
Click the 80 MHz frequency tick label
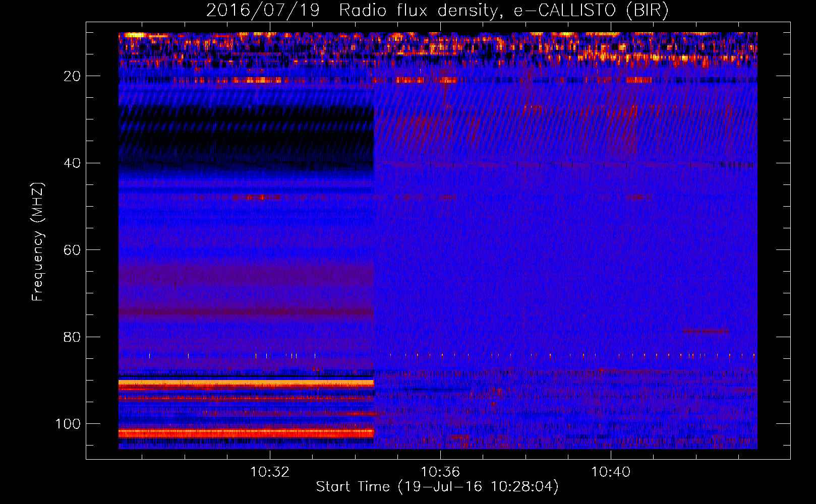[72, 337]
